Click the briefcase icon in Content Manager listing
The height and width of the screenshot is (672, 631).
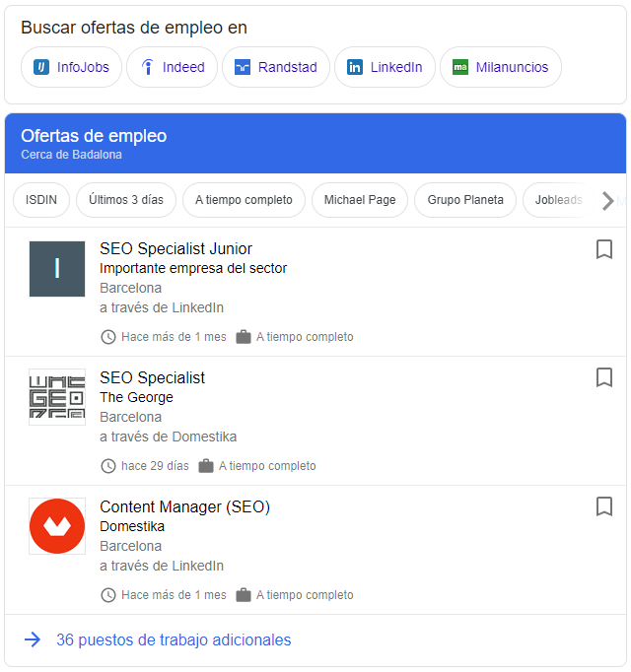pyautogui.click(x=244, y=595)
